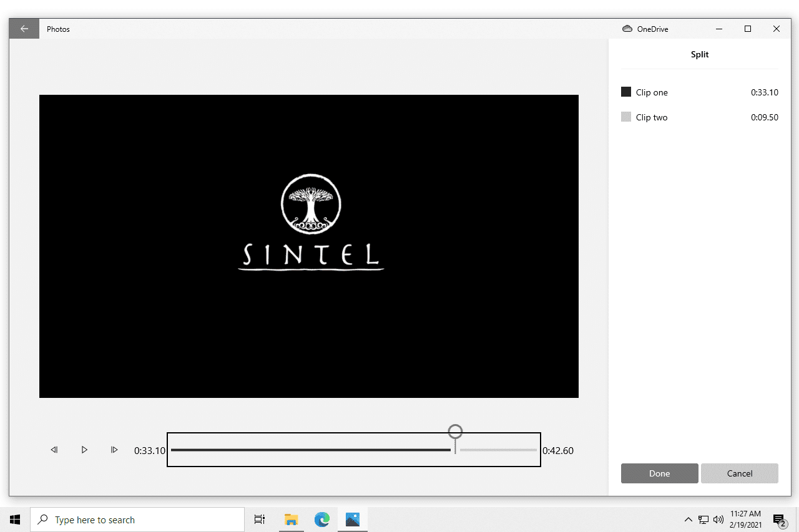Cancel the split operation
Screen dimensions: 799x532
(x=740, y=473)
